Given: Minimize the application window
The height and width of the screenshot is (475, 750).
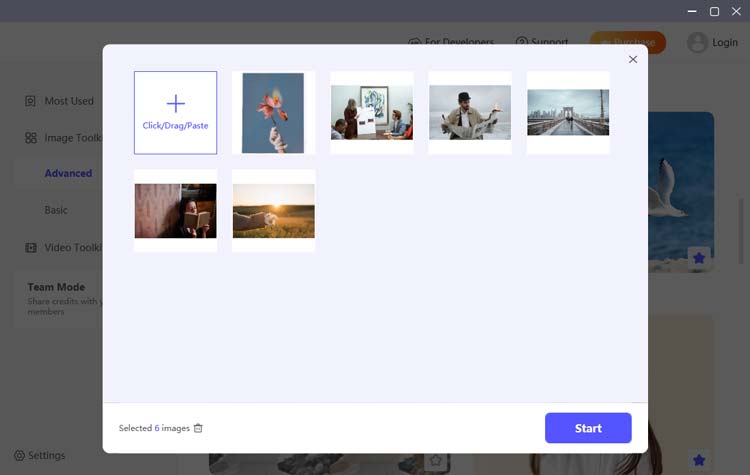Looking at the screenshot, I should (x=692, y=11).
